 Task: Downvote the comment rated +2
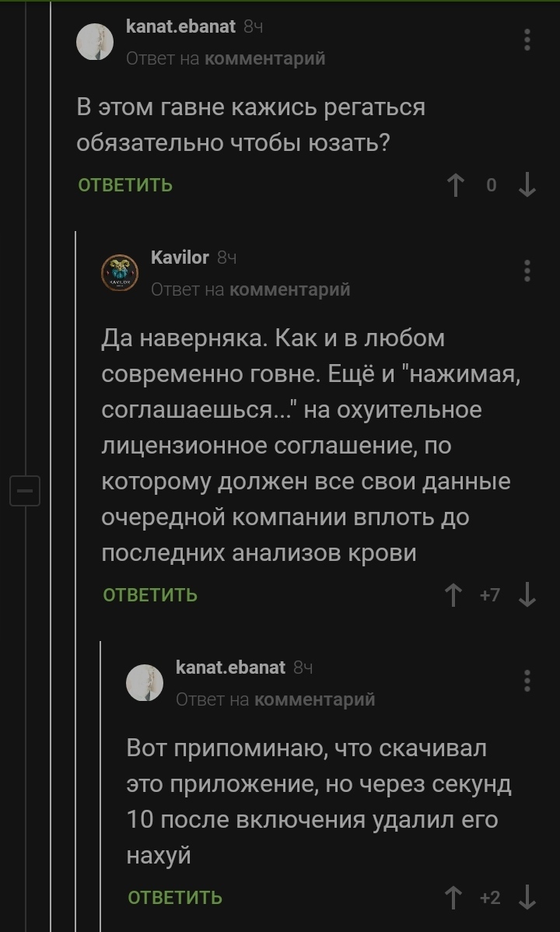pos(527,898)
